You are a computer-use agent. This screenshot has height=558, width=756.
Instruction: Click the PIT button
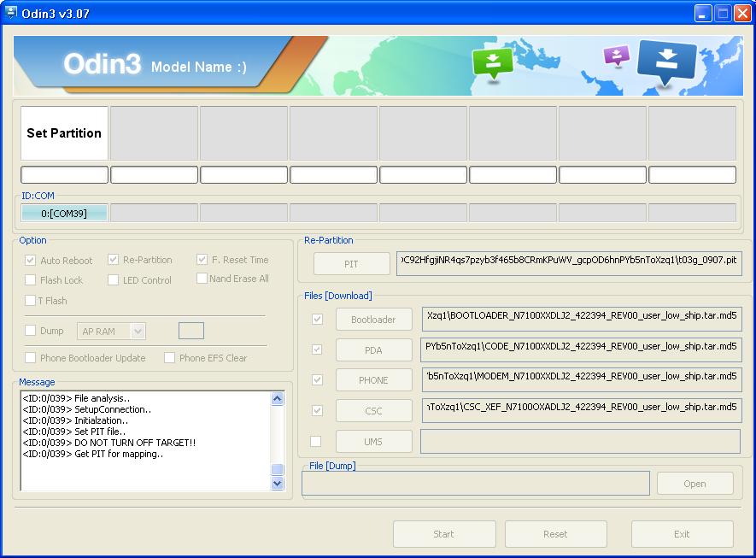click(351, 264)
